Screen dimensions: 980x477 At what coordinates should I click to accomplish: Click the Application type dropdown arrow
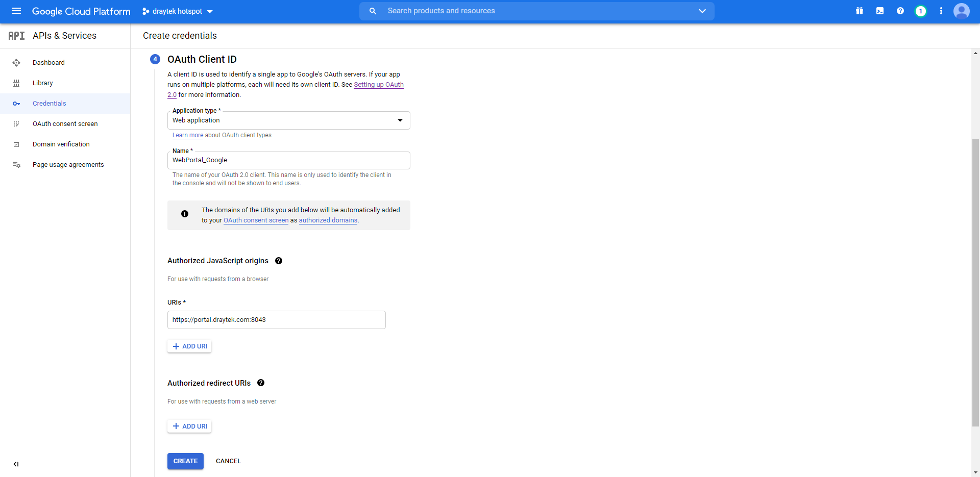coord(400,120)
